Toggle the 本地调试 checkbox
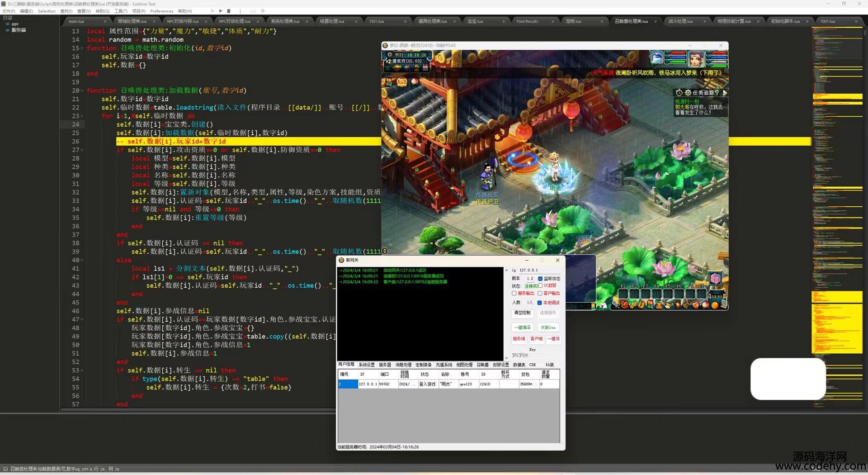 539,303
